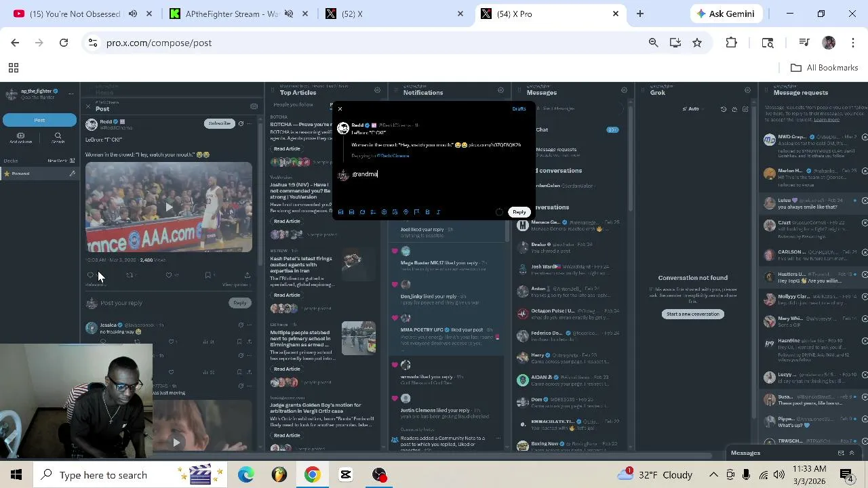Open conversation with Josh Ward

click(x=570, y=270)
